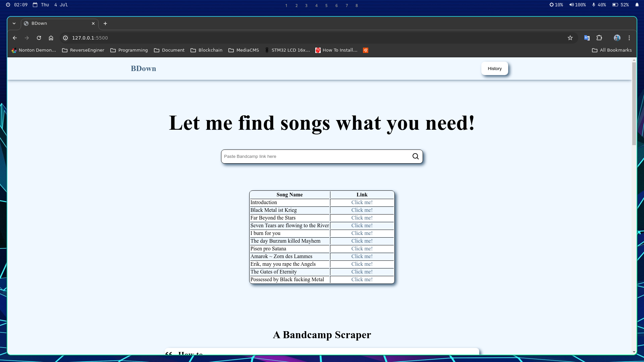The image size is (644, 362).
Task: Click the notification bell in the system tray
Action: point(637,5)
